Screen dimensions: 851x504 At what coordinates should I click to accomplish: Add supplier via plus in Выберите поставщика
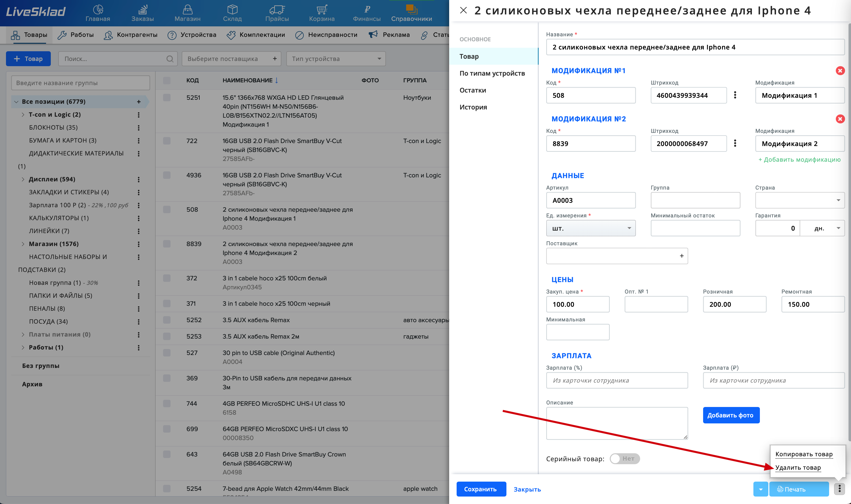275,59
